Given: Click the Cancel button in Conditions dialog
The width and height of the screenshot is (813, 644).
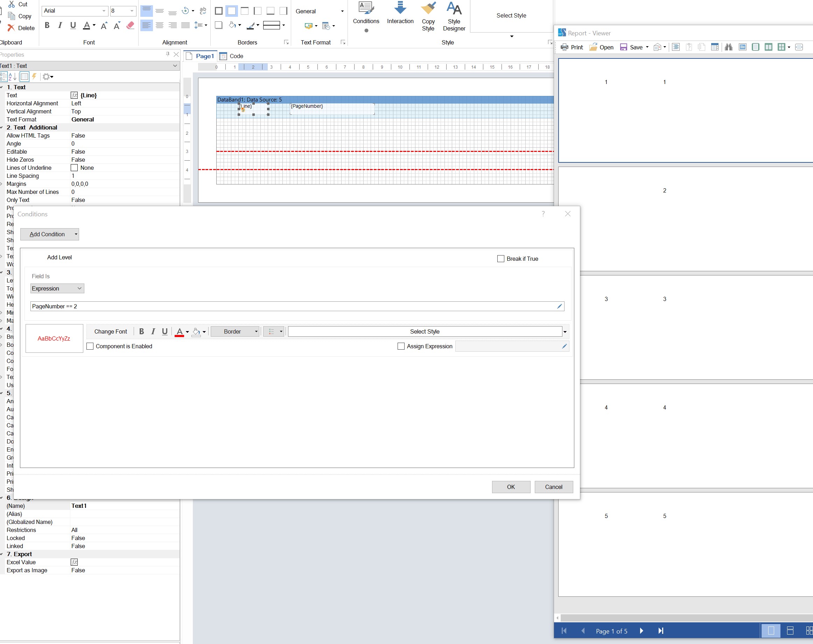Looking at the screenshot, I should [553, 487].
